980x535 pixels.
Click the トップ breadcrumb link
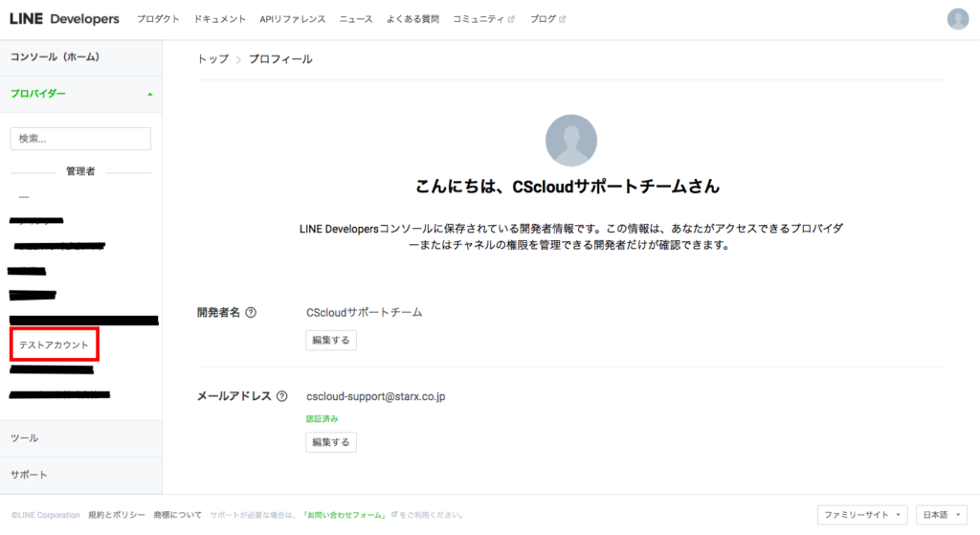point(212,59)
